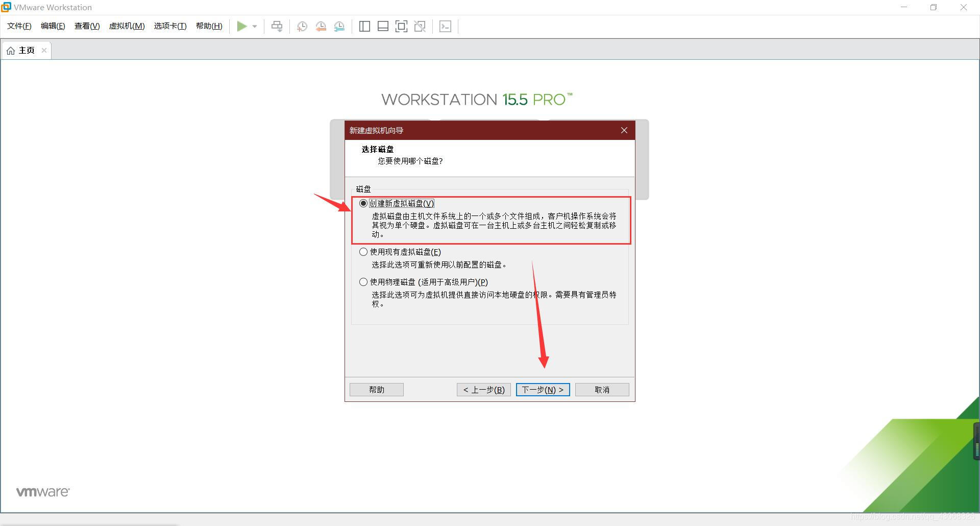Open the 编辑(E) menu

(53, 26)
